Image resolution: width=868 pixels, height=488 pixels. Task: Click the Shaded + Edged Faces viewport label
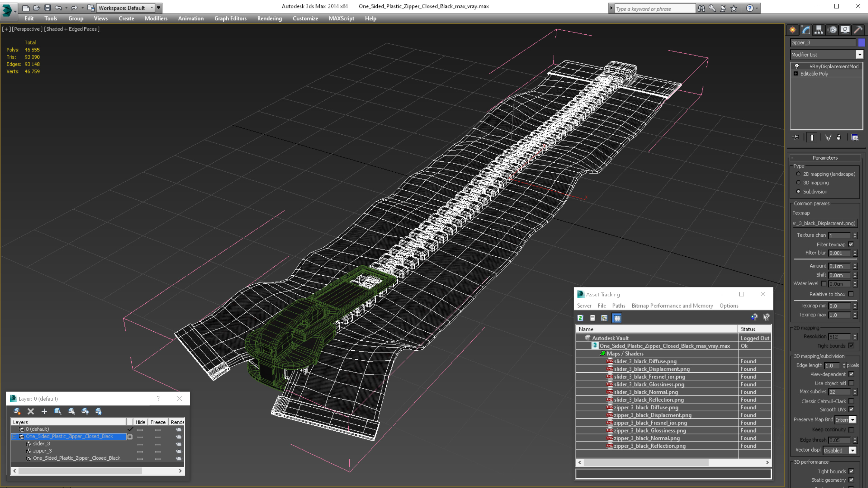[72, 29]
